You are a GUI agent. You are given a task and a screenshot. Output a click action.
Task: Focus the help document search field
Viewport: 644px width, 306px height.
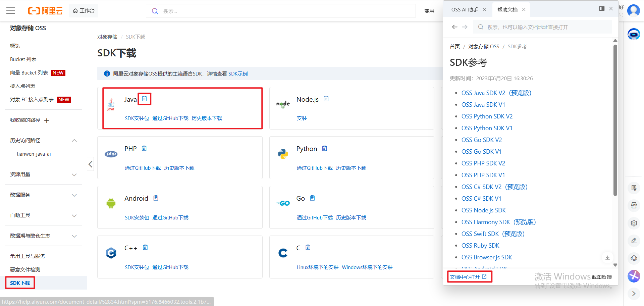coord(542,27)
